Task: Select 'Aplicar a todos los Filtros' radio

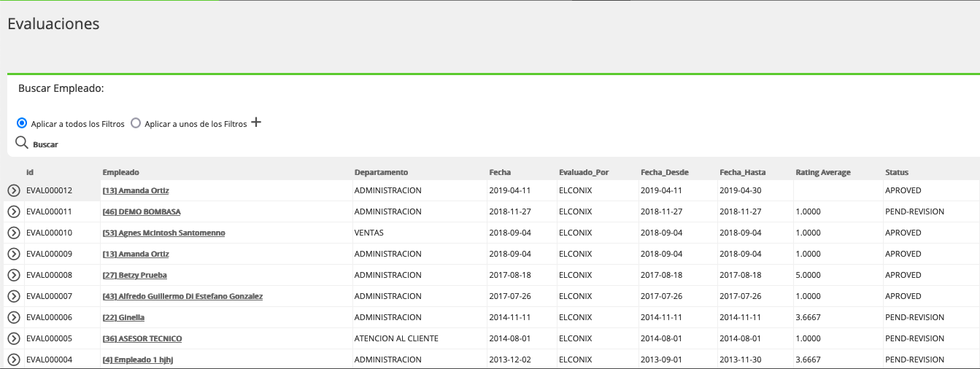Action: tap(22, 123)
